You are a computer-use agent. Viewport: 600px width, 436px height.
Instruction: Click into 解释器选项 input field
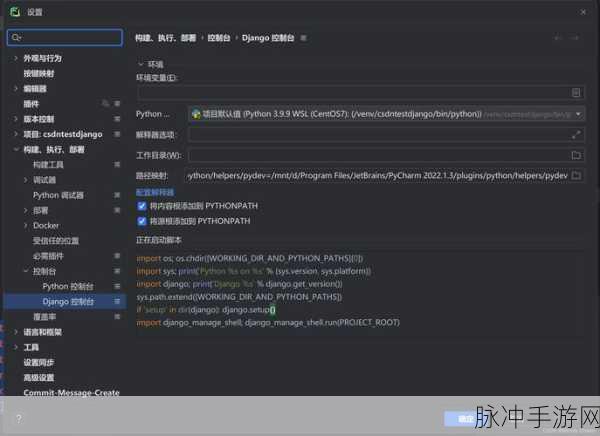tap(386, 134)
